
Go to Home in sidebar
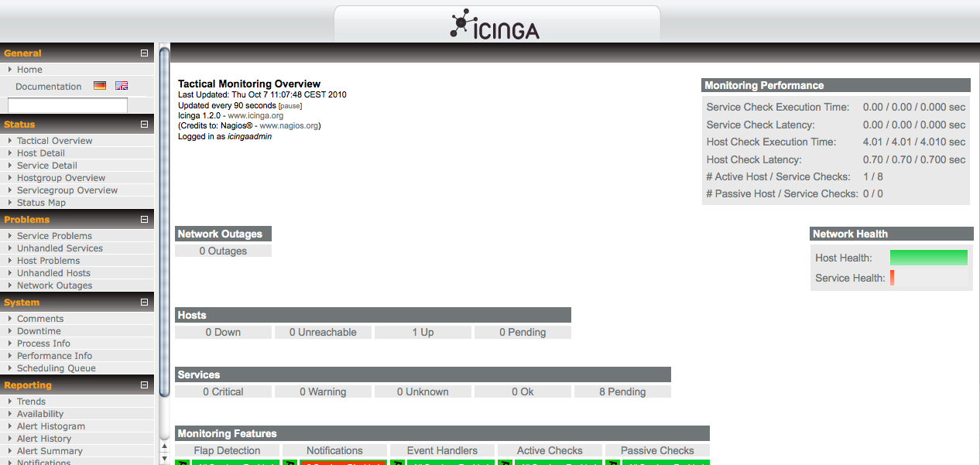(29, 70)
